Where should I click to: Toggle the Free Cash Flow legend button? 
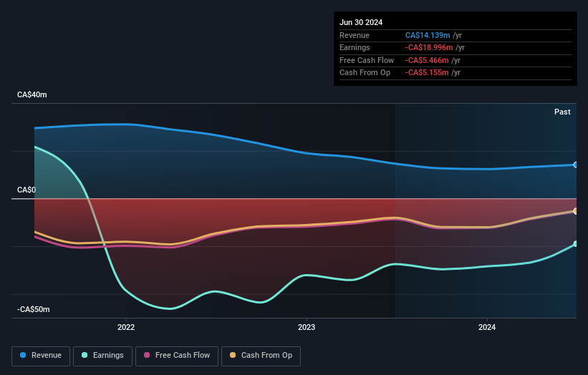click(177, 356)
